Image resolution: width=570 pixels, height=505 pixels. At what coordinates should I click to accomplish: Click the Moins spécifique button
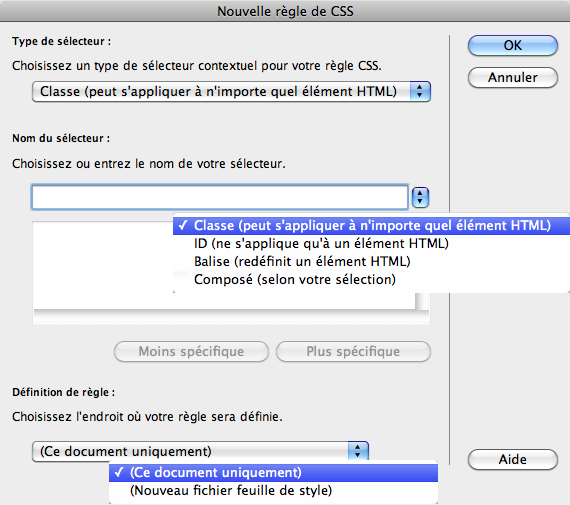click(x=192, y=352)
